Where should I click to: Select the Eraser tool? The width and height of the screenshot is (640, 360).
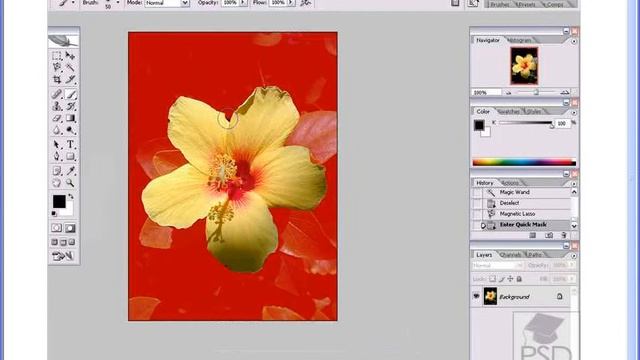pyautogui.click(x=57, y=118)
